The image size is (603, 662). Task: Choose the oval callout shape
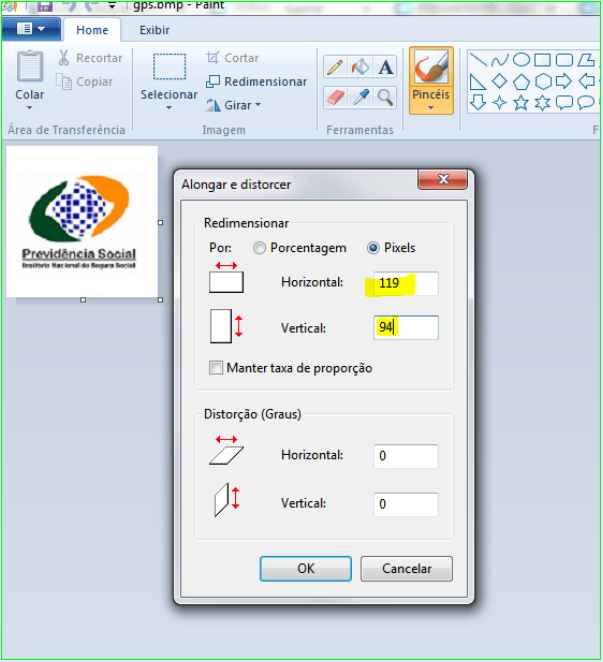(586, 103)
